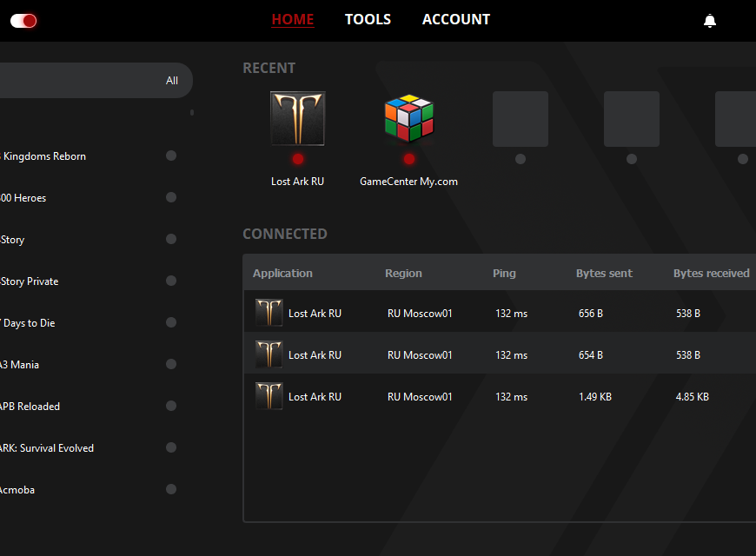Click Lost Ark icon in 1.49 KB row
756x556 pixels.
click(x=269, y=396)
